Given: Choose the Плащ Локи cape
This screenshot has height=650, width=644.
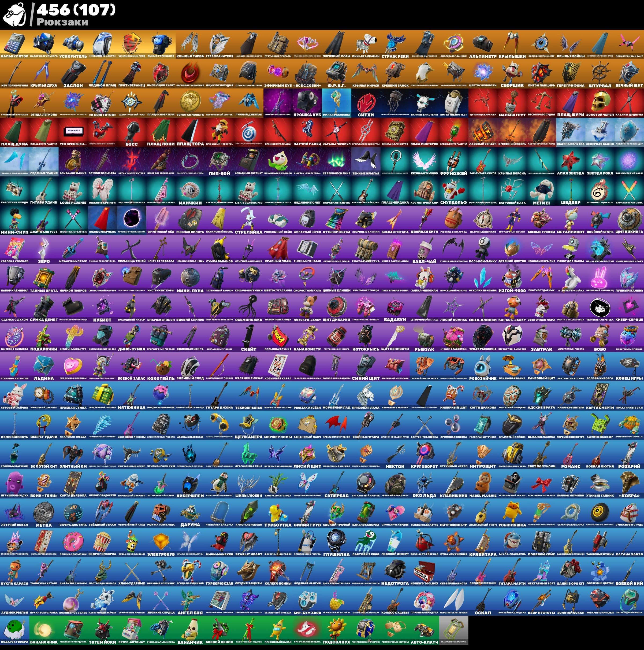Looking at the screenshot, I should 161,132.
